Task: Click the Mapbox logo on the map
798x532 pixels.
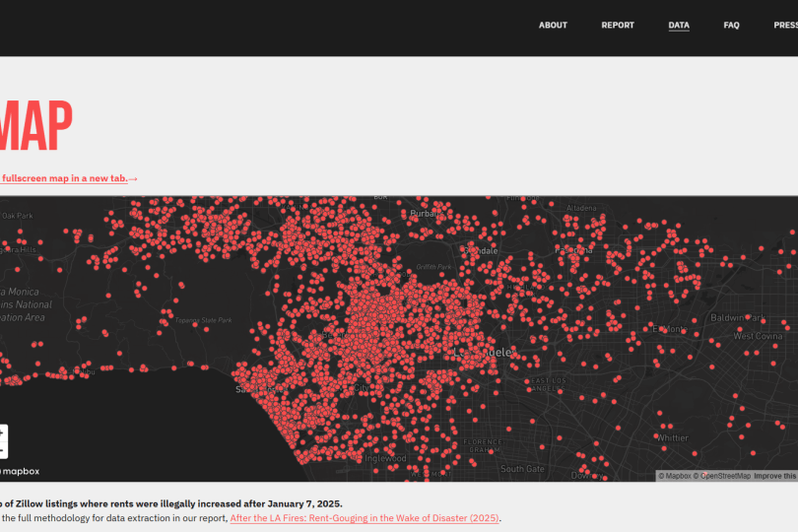Action: [20, 471]
